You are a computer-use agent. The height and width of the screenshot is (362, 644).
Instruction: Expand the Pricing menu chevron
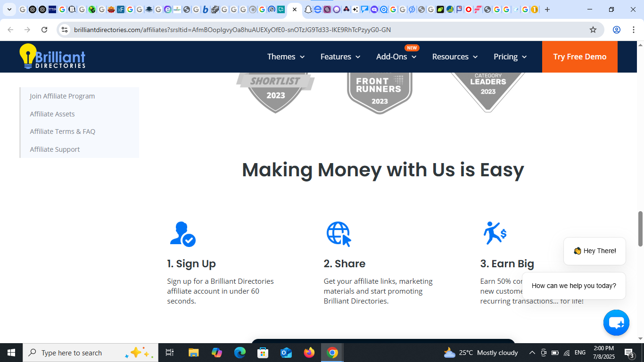pyautogui.click(x=524, y=57)
